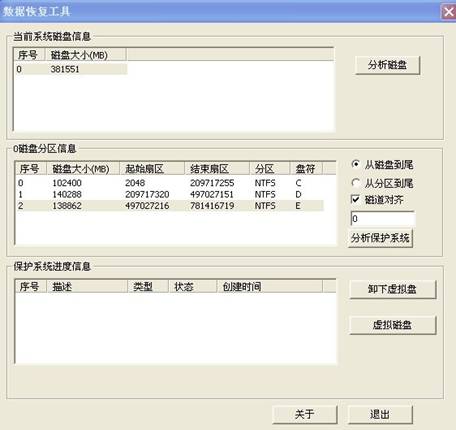Click the 分析保护系统 button
Screen dimensions: 456x430
click(x=380, y=238)
